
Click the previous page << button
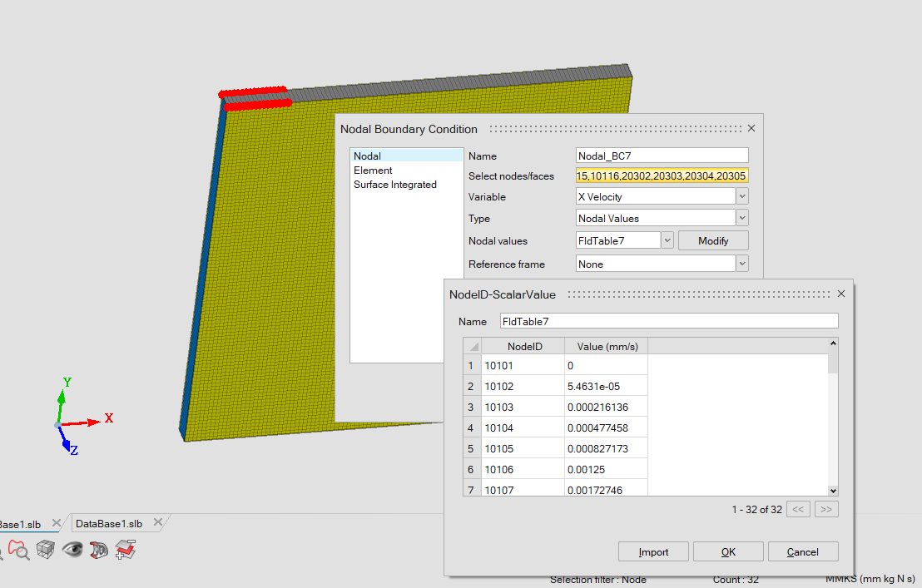[x=798, y=509]
